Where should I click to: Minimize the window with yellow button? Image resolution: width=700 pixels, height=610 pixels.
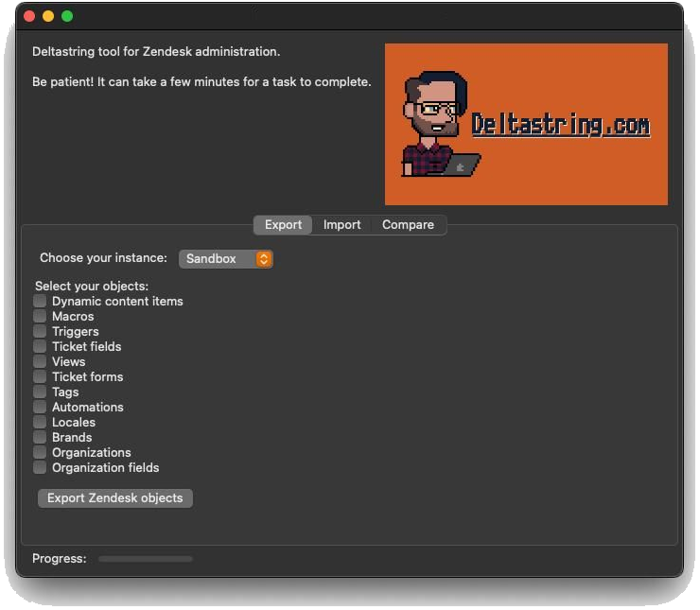coord(48,16)
